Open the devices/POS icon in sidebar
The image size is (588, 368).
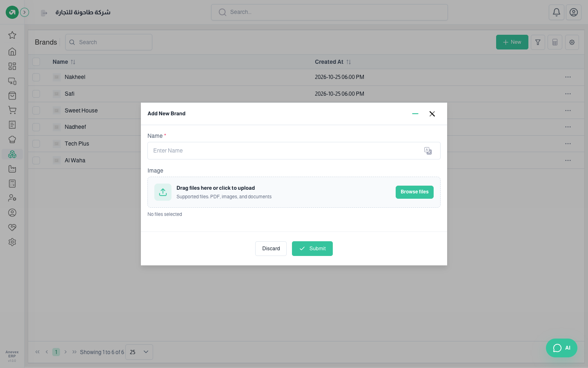pyautogui.click(x=12, y=81)
